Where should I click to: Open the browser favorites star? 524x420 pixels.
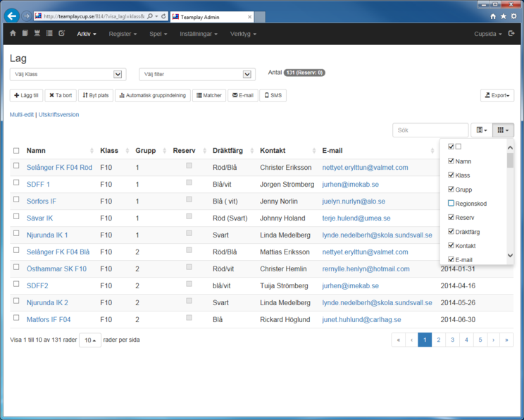tap(503, 16)
